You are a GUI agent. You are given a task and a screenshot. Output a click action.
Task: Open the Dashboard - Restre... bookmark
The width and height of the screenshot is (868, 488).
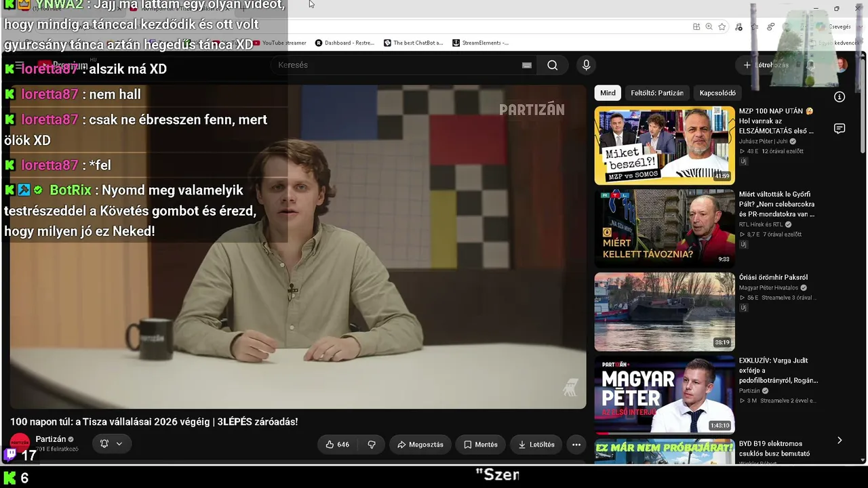pos(345,43)
